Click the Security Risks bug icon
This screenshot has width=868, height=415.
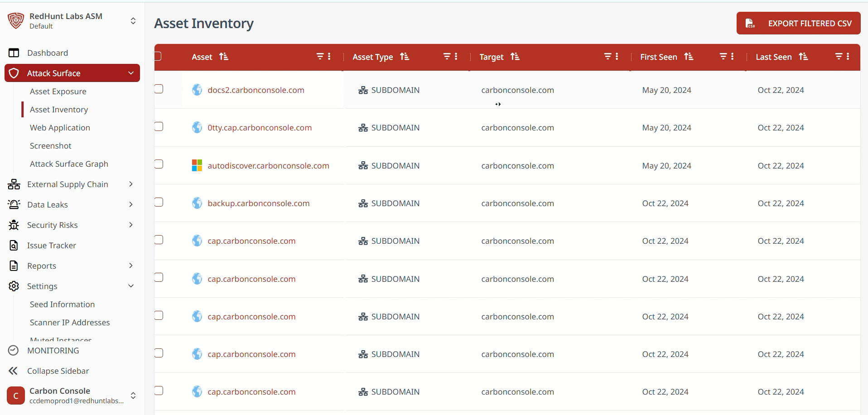(14, 225)
